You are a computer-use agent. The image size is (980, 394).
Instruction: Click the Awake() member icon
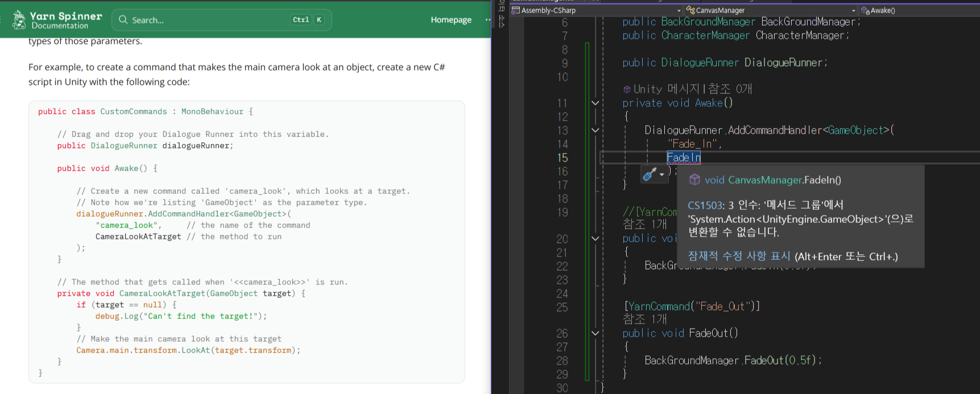(x=865, y=10)
